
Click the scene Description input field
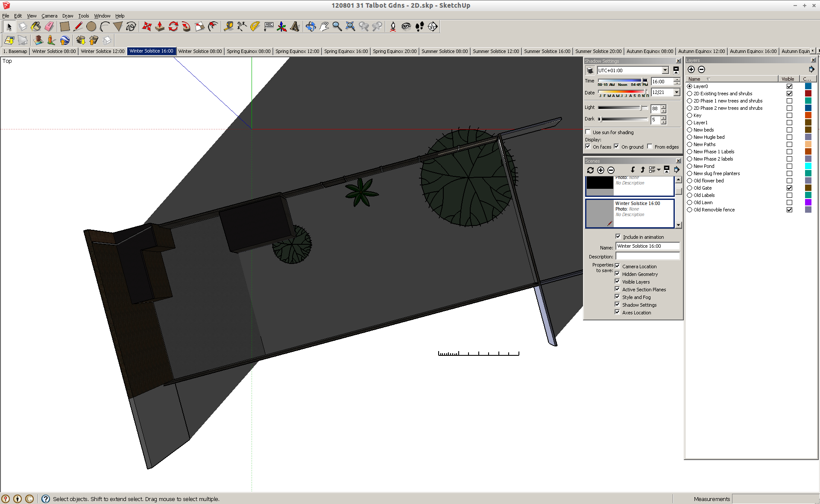click(x=647, y=256)
